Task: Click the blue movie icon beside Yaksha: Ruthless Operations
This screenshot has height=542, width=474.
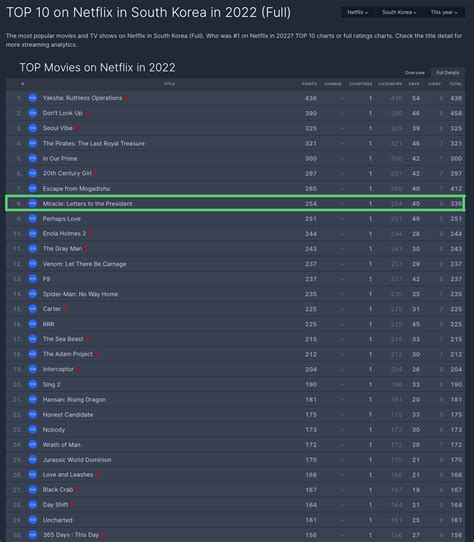Action: 32,98
